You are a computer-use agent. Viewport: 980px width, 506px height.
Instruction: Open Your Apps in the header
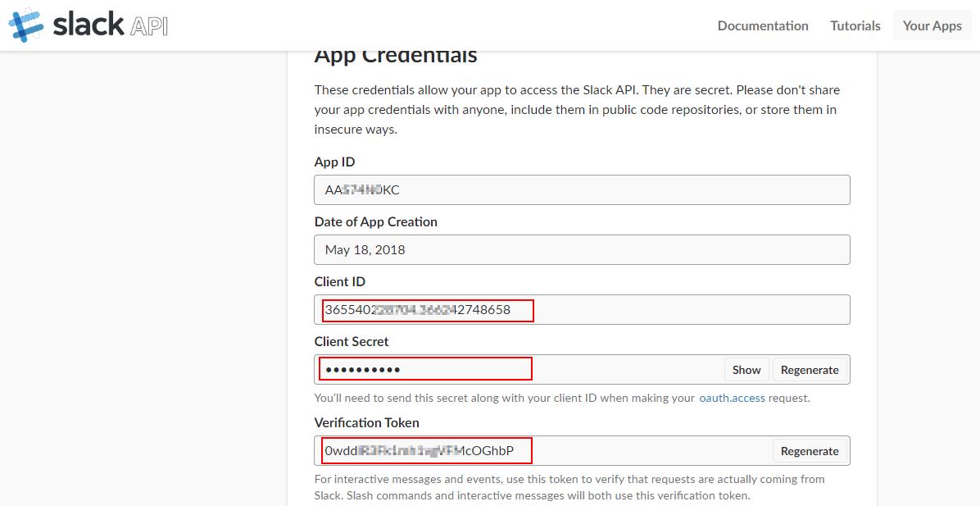pyautogui.click(x=932, y=25)
